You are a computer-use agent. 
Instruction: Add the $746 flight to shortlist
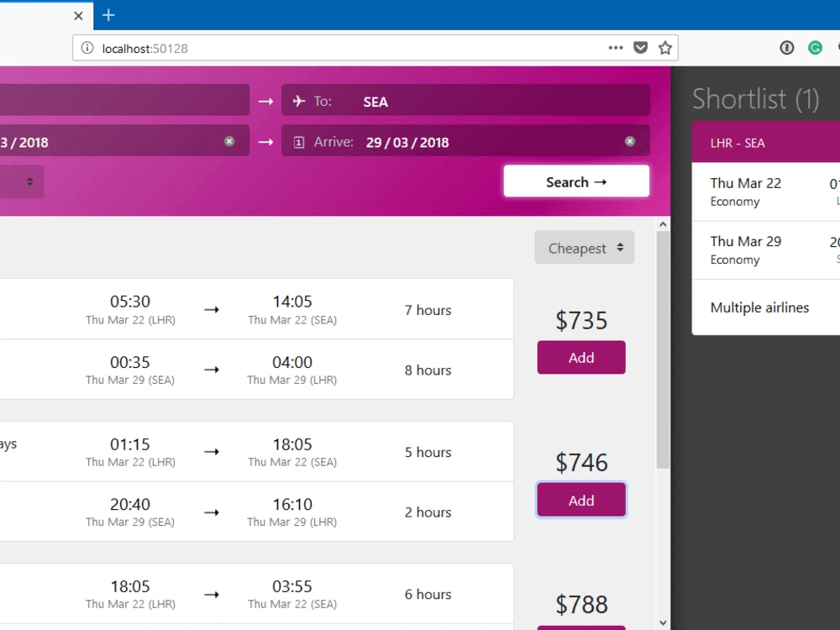[x=581, y=501]
